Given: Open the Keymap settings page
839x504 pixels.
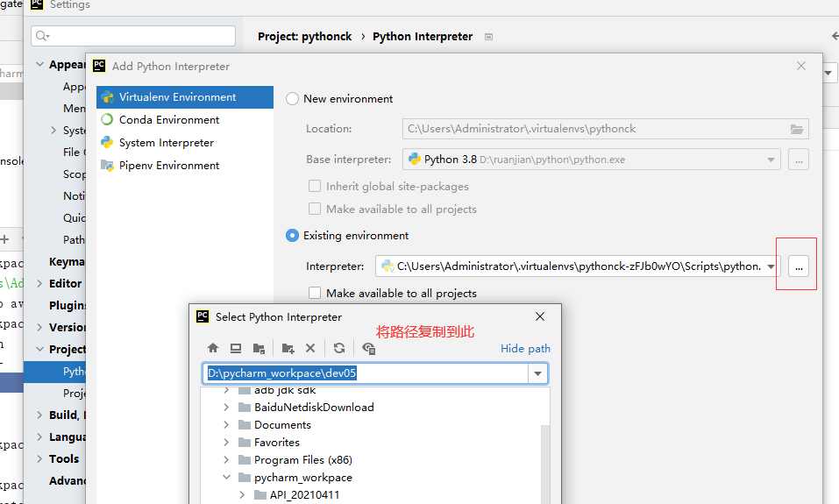Looking at the screenshot, I should (67, 261).
